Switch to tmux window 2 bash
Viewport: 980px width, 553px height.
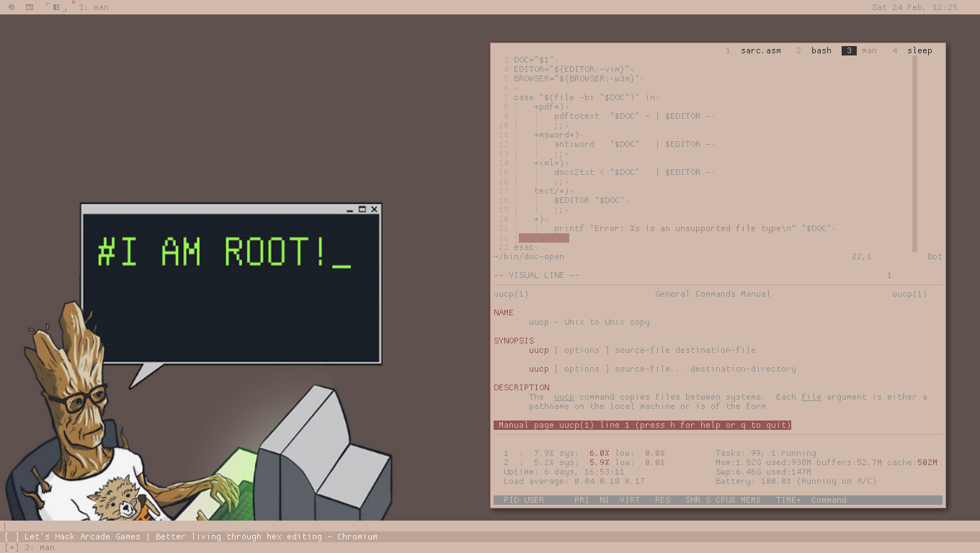pyautogui.click(x=814, y=50)
